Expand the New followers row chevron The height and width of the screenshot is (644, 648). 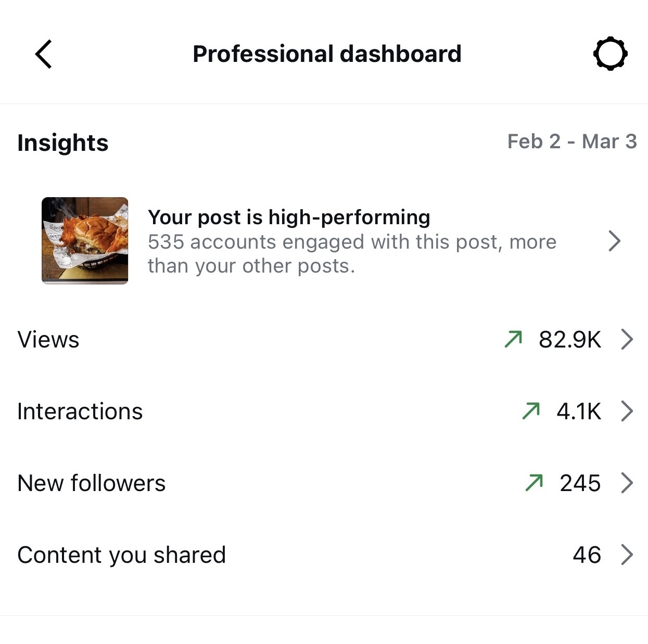(627, 483)
